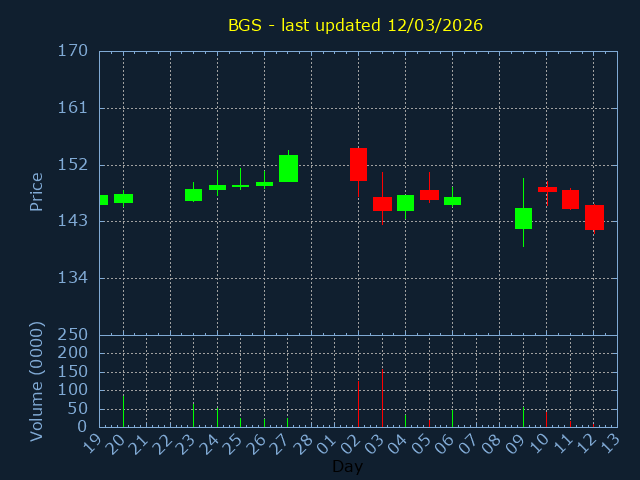This screenshot has height=480, width=640.
Task: Click the red candlestick on day 03
Action: [382, 204]
